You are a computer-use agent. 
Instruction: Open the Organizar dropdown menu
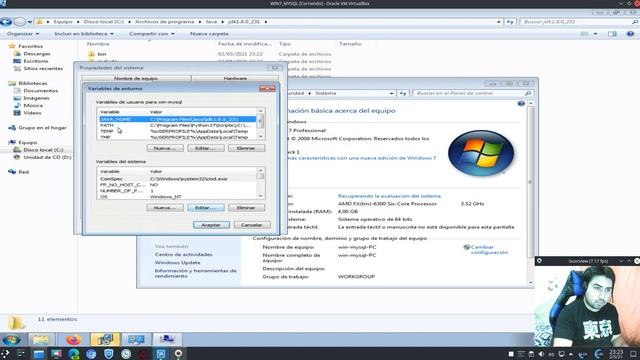(23, 34)
